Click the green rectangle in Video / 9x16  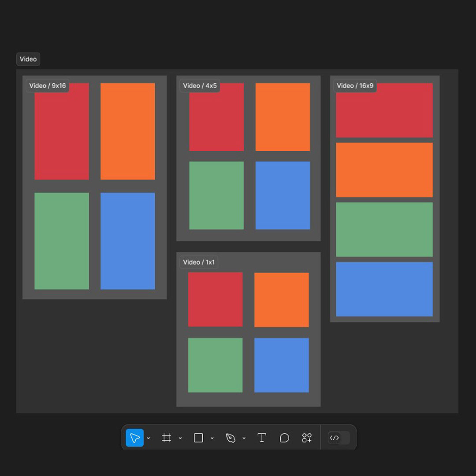point(62,241)
